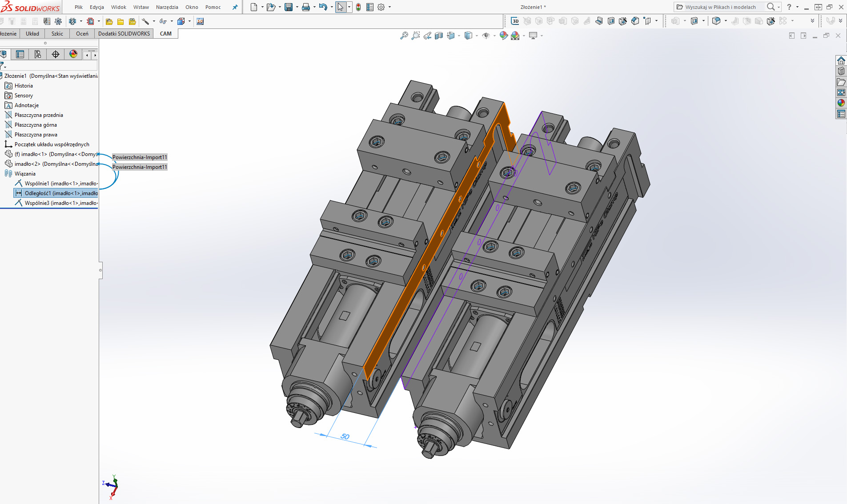
Task: Undo the last action
Action: (x=323, y=7)
